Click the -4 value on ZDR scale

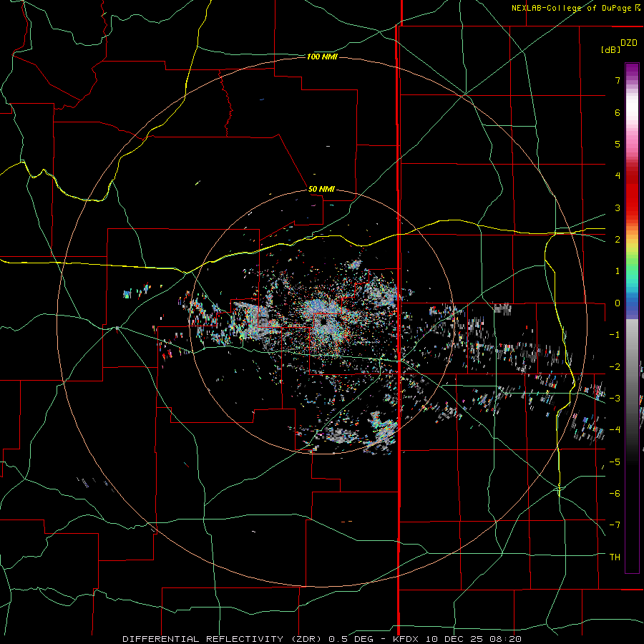(615, 430)
